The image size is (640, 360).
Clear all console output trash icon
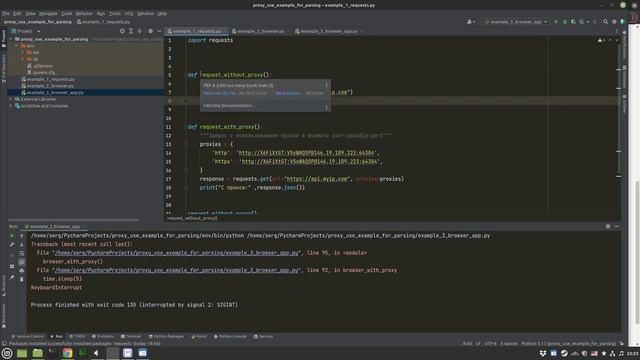(x=22, y=279)
